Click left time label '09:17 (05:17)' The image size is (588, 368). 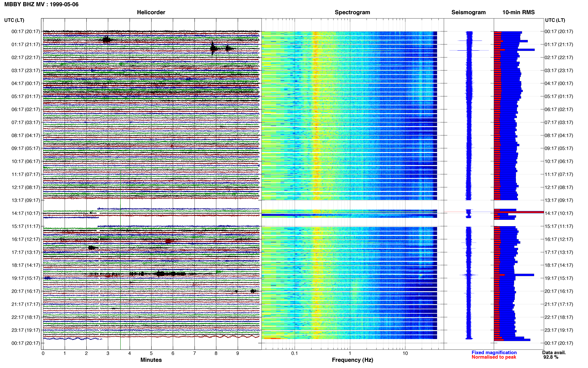[26, 148]
